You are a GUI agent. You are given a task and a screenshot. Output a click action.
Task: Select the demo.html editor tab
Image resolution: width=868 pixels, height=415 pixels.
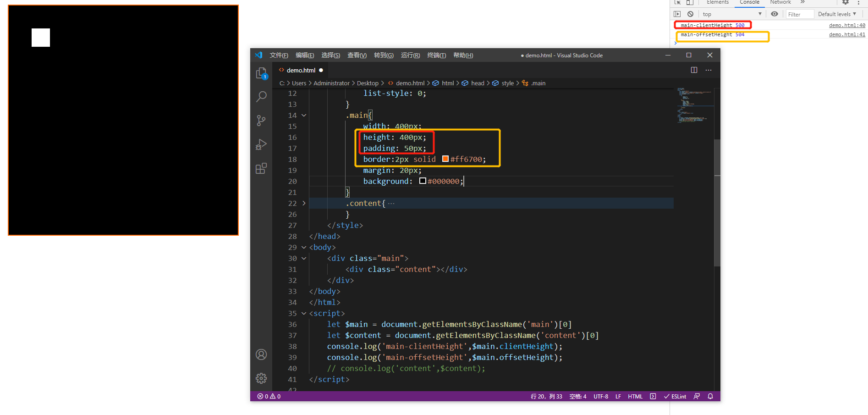(301, 70)
